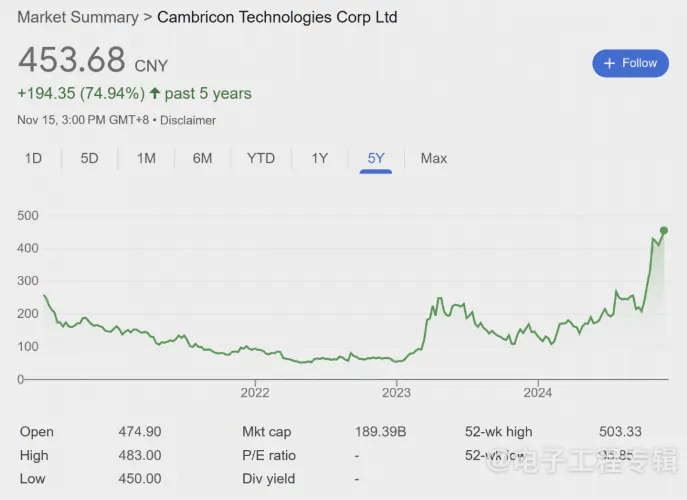Screen dimensions: 687x500
Task: Click the Follow button
Action: pos(630,63)
